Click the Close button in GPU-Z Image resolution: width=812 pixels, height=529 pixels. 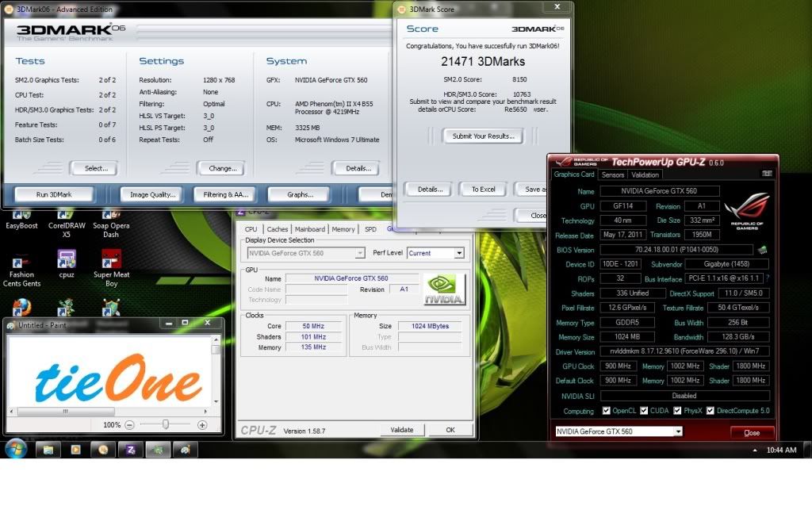[x=752, y=432]
